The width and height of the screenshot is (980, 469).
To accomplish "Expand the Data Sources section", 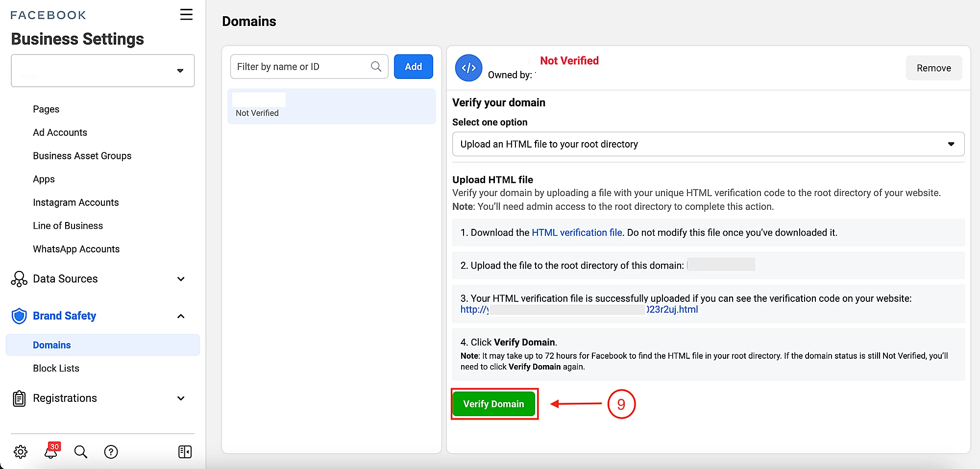I will [x=181, y=279].
